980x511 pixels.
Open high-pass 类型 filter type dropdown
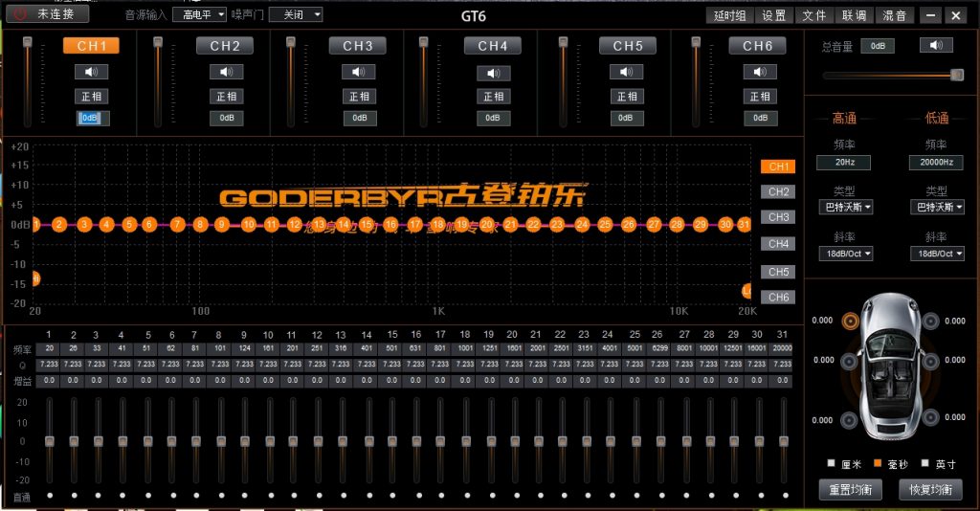tap(845, 207)
